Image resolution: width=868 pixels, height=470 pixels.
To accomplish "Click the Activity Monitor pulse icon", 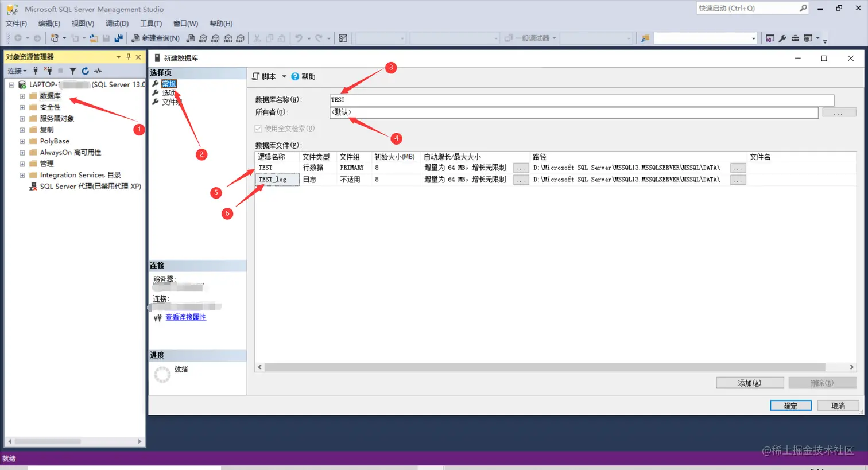I will pos(98,71).
